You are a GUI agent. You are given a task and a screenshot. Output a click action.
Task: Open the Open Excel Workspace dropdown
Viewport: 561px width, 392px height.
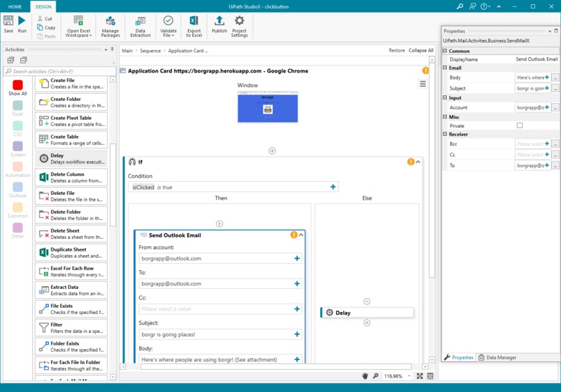coord(79,26)
